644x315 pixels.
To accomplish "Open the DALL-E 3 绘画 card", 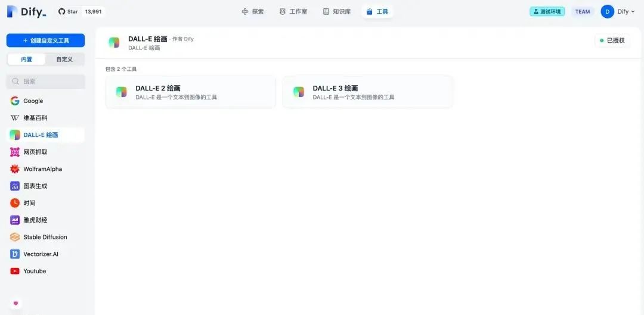I will coord(368,92).
